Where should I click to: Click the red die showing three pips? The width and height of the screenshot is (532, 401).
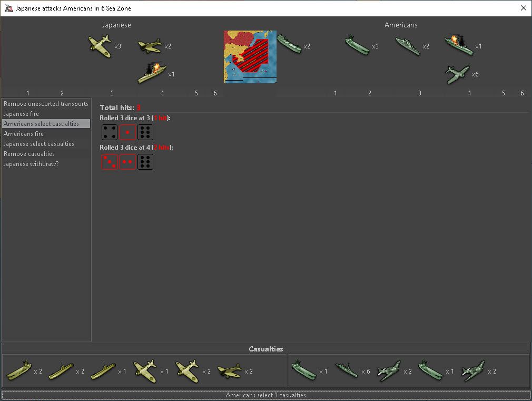[110, 162]
